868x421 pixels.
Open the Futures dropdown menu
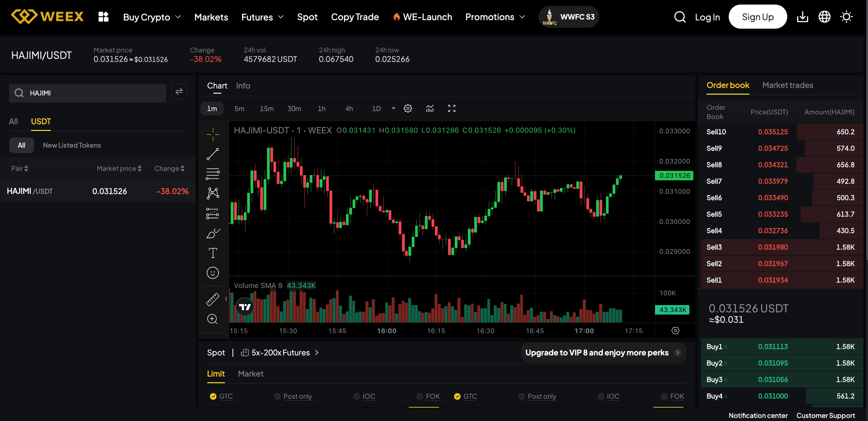pyautogui.click(x=262, y=17)
